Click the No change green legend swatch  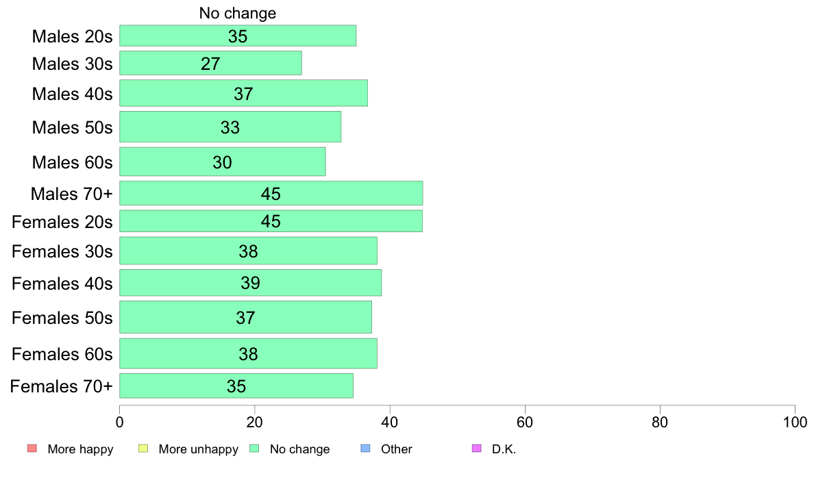tap(254, 449)
